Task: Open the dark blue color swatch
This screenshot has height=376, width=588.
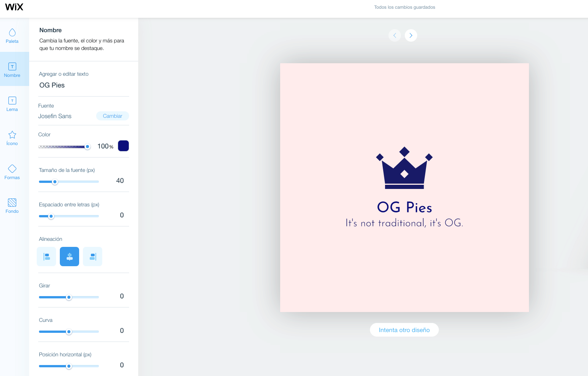Action: click(123, 146)
